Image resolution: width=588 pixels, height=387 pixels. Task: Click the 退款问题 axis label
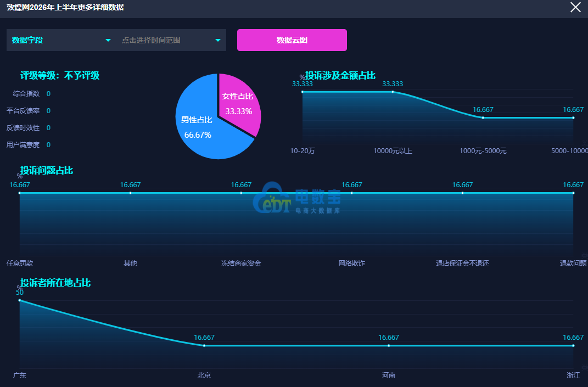[573, 263]
